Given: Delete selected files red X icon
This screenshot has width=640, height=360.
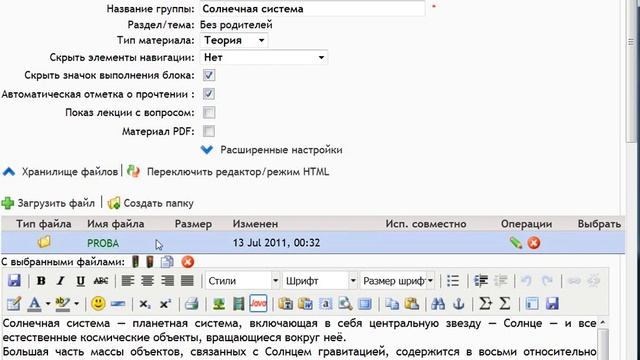Looking at the screenshot, I should (x=188, y=262).
